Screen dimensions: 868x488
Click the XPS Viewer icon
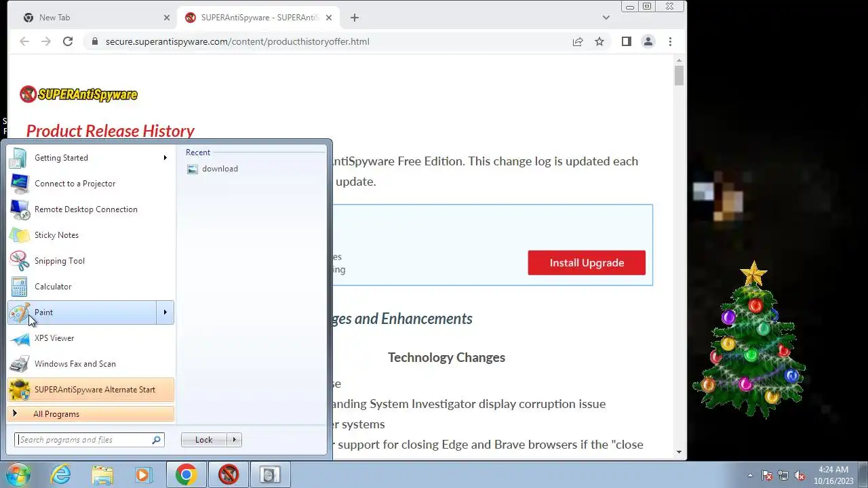pyautogui.click(x=20, y=338)
